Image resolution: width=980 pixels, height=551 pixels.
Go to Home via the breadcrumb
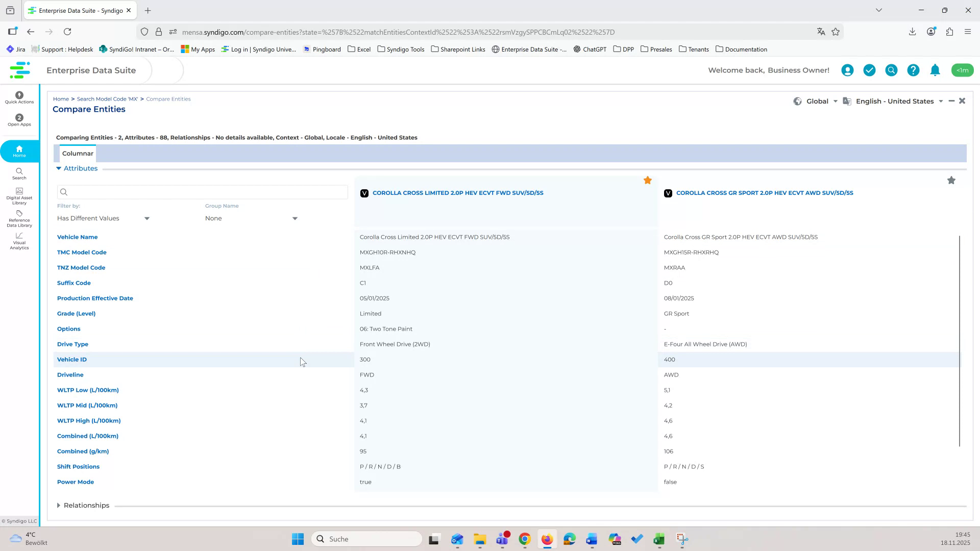pyautogui.click(x=61, y=98)
